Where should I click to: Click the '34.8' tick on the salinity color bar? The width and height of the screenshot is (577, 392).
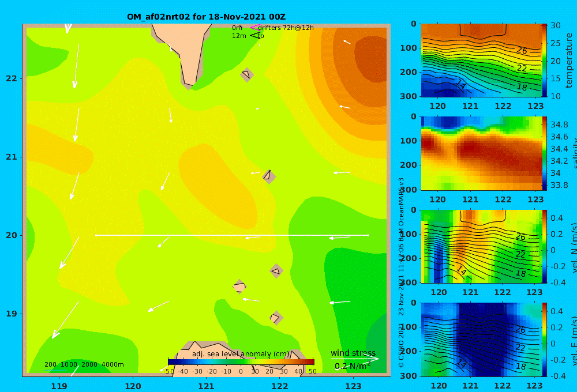click(559, 125)
